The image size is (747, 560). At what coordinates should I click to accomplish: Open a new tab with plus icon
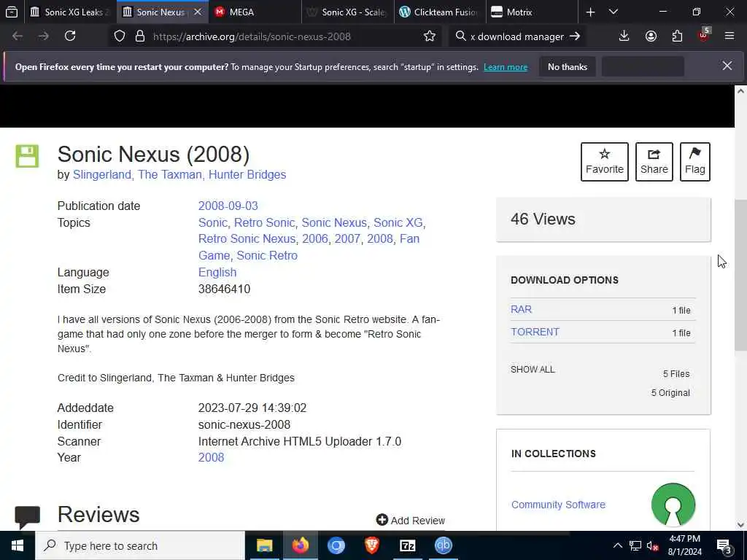coord(590,12)
